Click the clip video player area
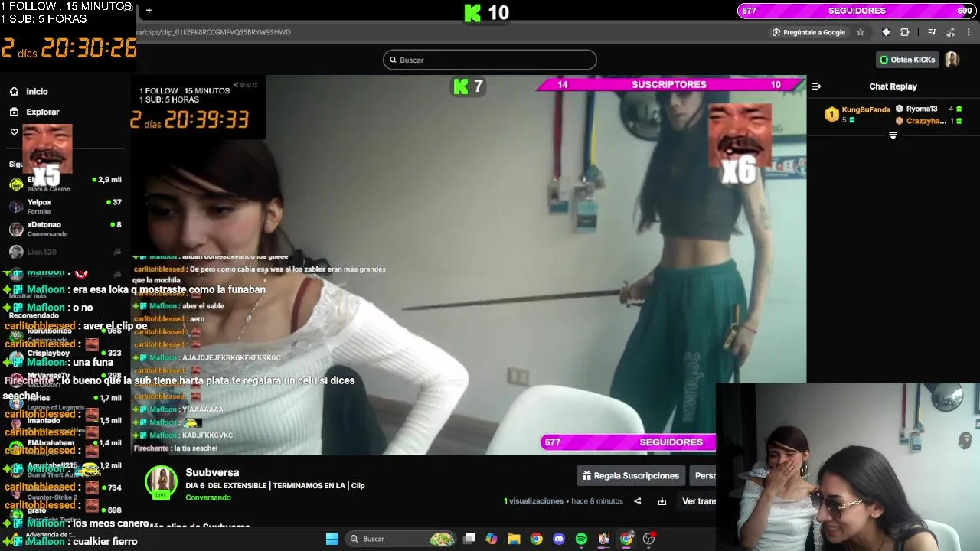Screen dimensions: 980x551 coord(467,266)
